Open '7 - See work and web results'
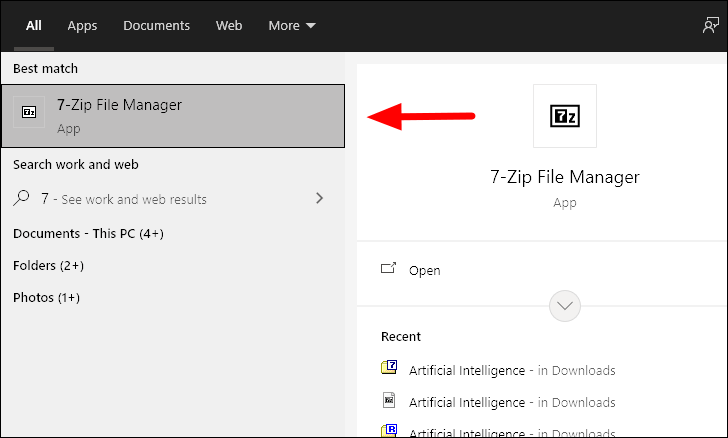Image resolution: width=728 pixels, height=438 pixels. click(x=173, y=199)
